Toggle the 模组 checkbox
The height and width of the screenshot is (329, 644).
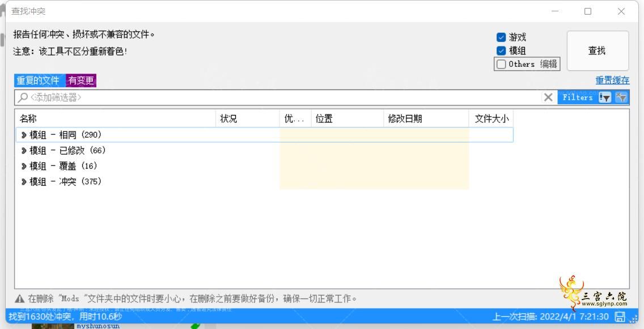coord(501,51)
